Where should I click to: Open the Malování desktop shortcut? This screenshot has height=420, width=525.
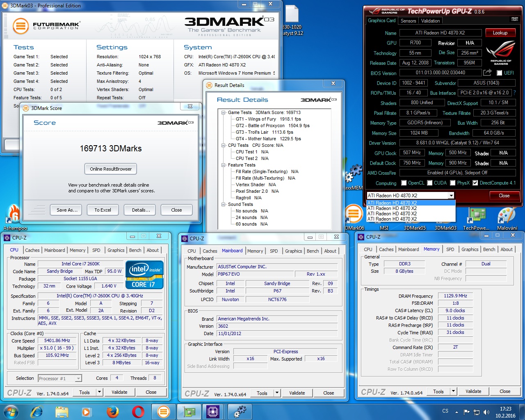point(507,219)
